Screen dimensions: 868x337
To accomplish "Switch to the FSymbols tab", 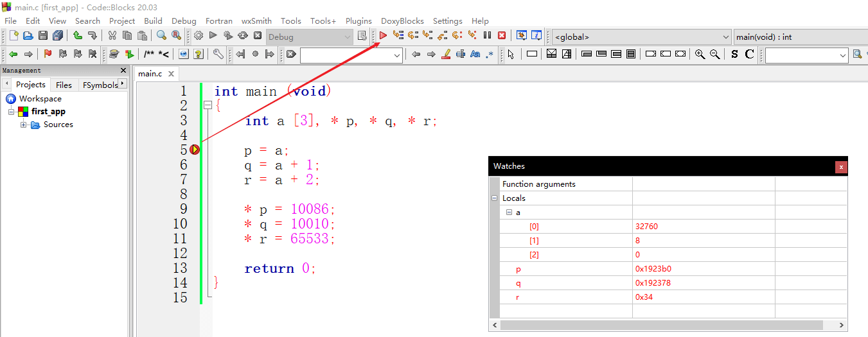I will [100, 85].
